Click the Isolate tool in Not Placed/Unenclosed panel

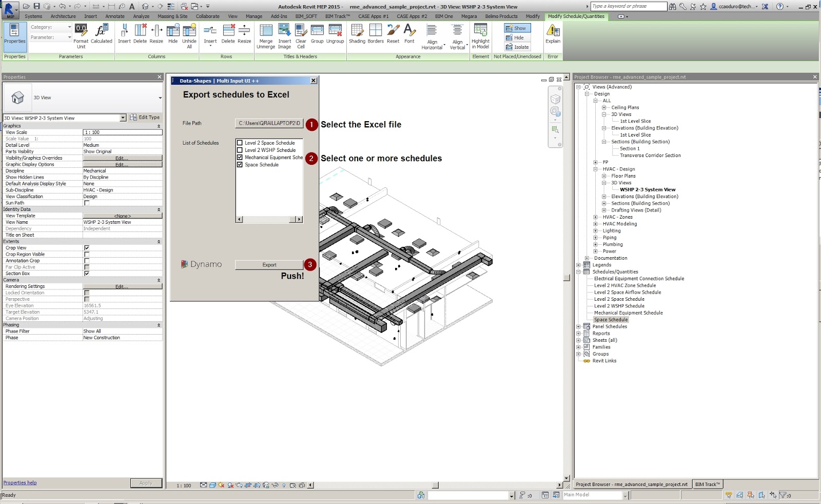pos(518,47)
